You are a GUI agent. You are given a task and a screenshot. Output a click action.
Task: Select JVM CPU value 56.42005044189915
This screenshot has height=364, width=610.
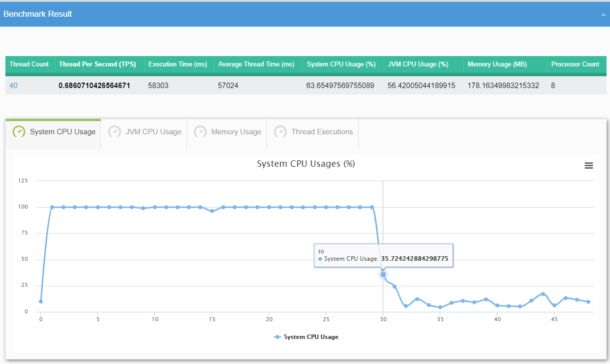click(x=422, y=86)
